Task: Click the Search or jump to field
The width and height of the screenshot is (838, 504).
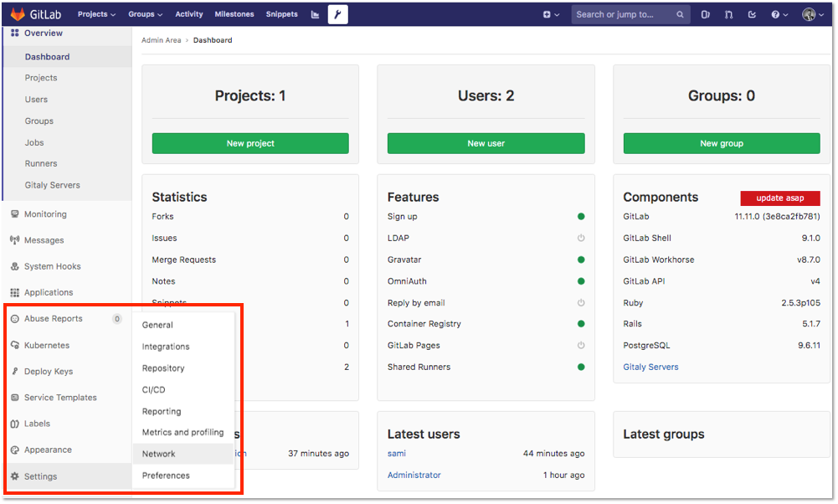Action: point(630,14)
